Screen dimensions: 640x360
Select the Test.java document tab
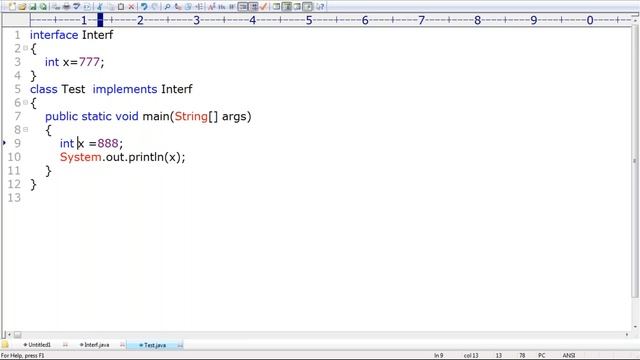pos(155,345)
